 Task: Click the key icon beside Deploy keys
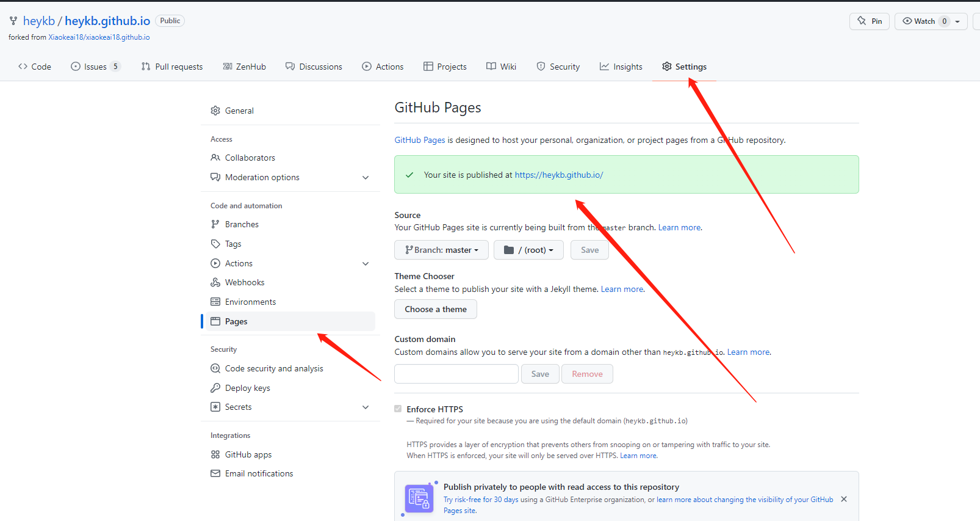[215, 388]
